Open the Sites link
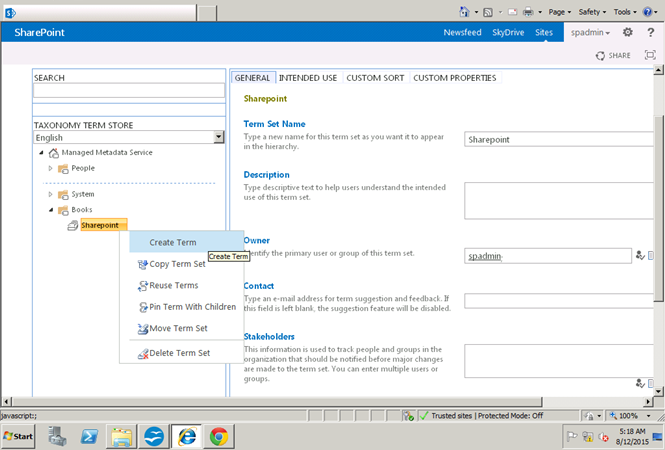The image size is (665, 450). pos(544,32)
